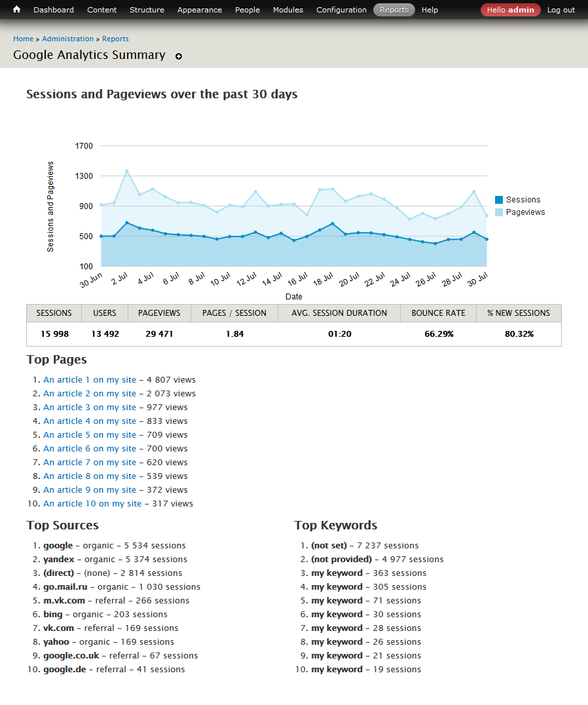The width and height of the screenshot is (588, 705).
Task: Open the Dashboard menu
Action: pyautogui.click(x=53, y=9)
